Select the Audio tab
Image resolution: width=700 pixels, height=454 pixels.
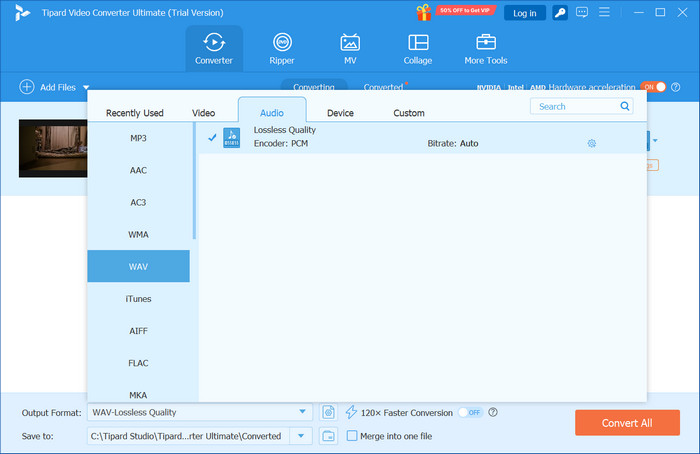(x=272, y=110)
